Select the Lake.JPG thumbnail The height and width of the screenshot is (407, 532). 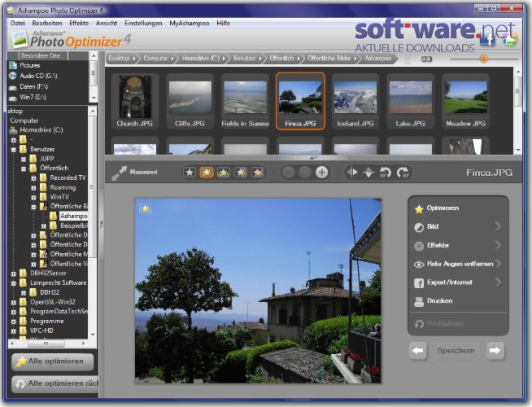coord(410,101)
